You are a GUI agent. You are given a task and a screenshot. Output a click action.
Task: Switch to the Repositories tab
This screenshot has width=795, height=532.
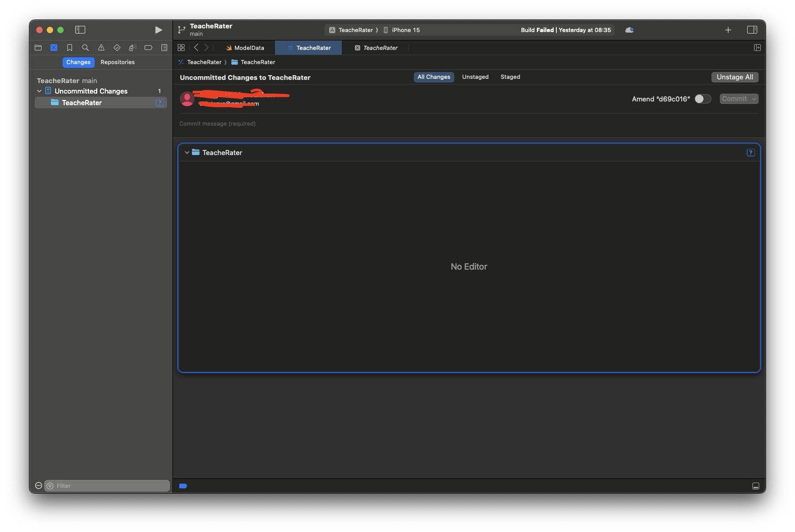117,62
